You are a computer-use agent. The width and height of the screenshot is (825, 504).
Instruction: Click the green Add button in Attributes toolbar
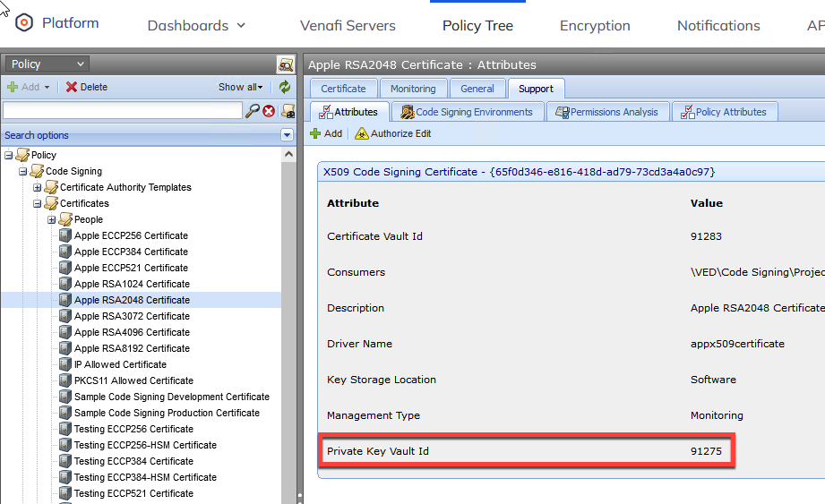326,133
